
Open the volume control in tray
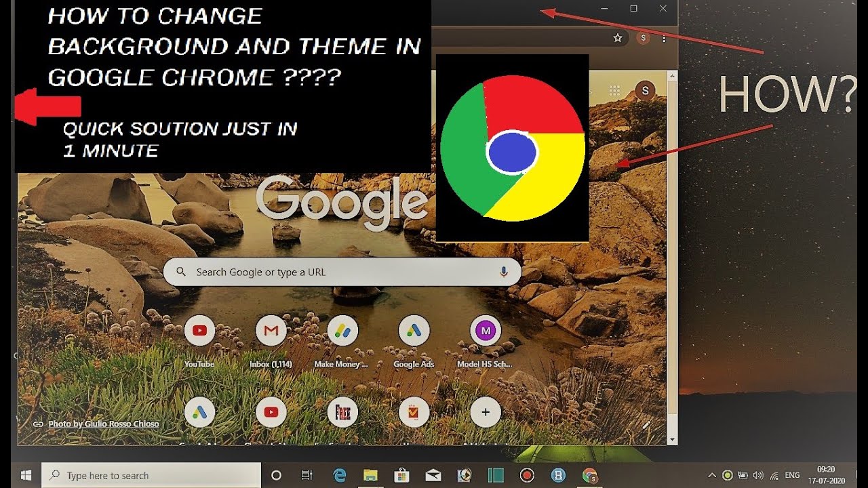click(758, 475)
